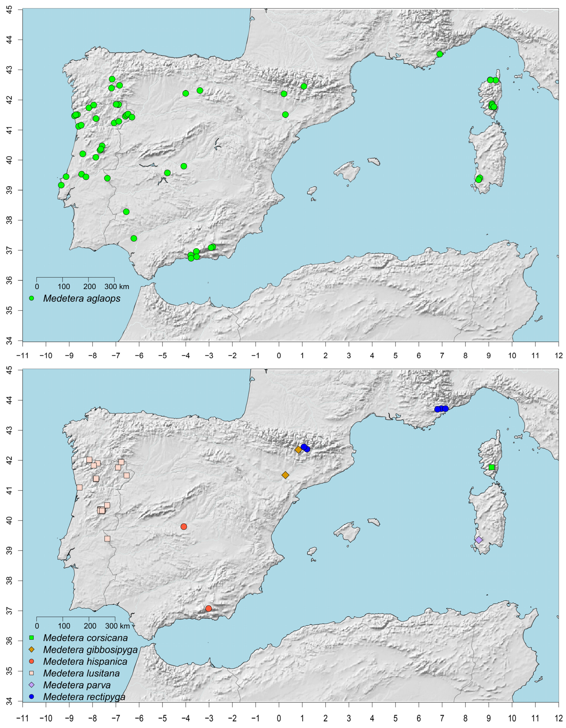Viewport: 566px width, 728px height.
Task: Click the orange Medetera gibbosipyga legend diamond
Action: pos(32,650)
